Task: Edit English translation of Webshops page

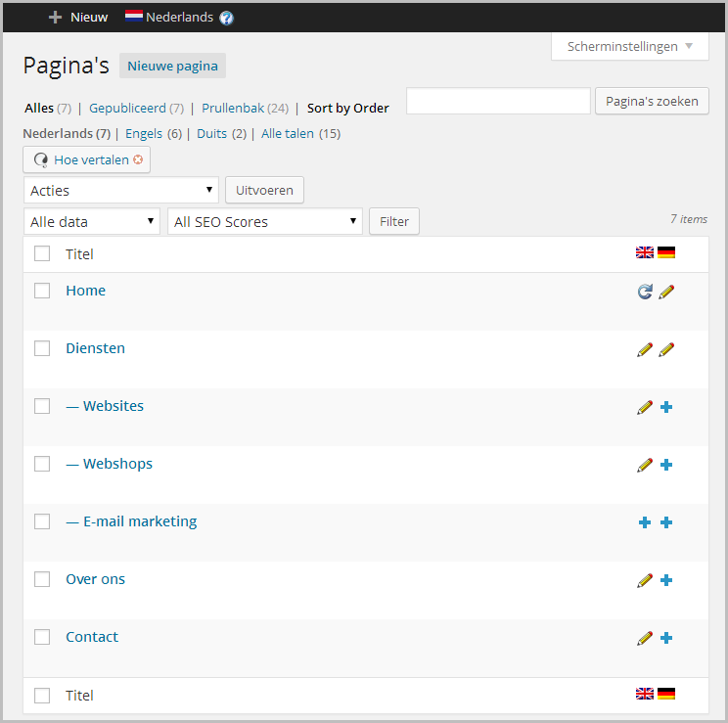Action: [x=645, y=465]
